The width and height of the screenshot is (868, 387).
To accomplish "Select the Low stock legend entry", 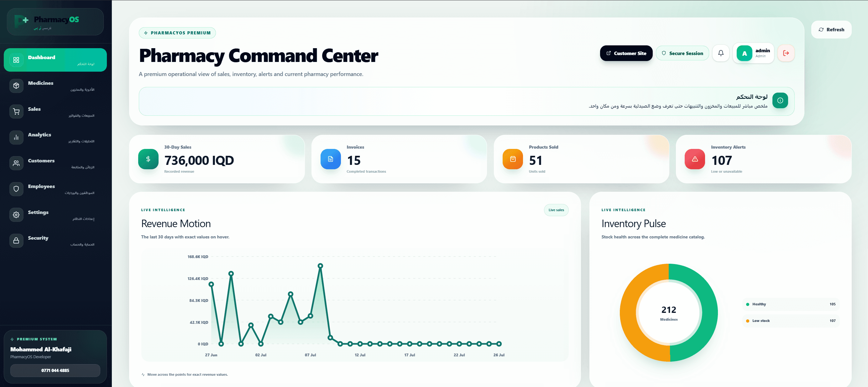I will pos(791,321).
